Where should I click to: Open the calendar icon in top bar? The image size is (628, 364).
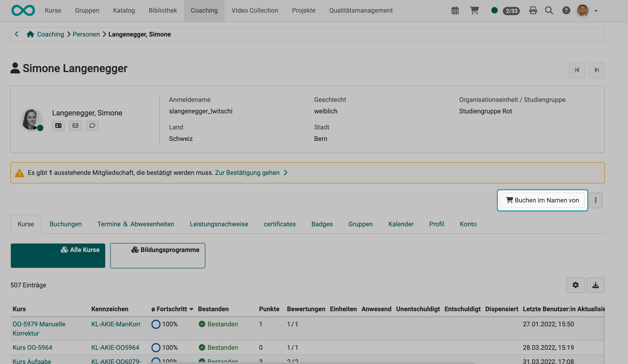[455, 11]
